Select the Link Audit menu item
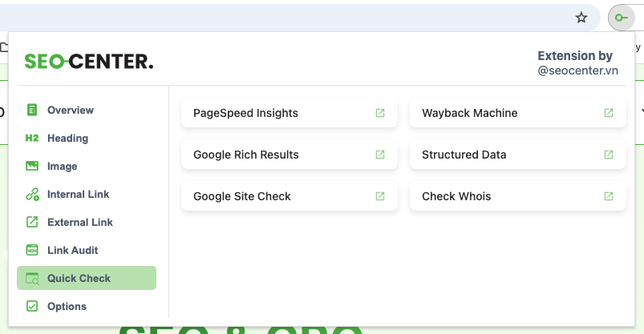The image size is (644, 334). coord(72,250)
